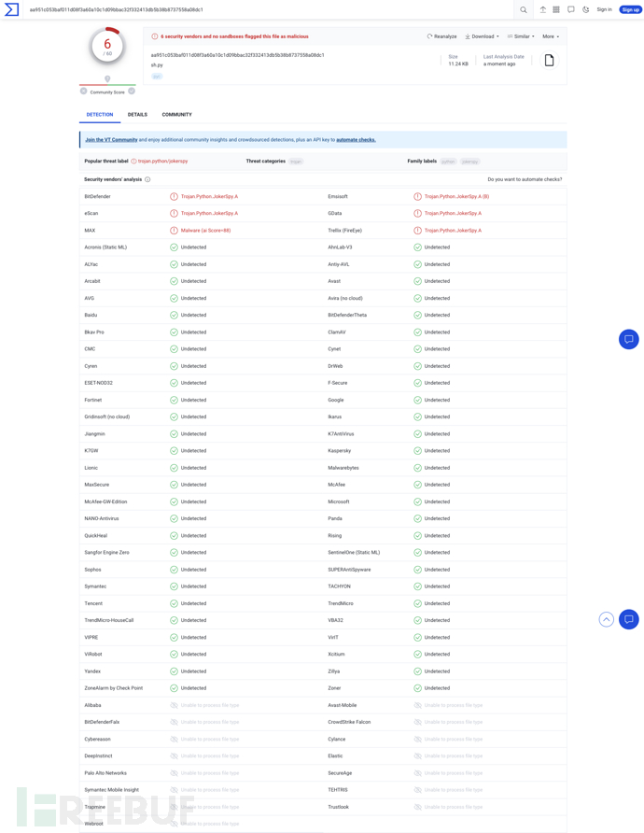
Task: Expand the Download options menu
Action: 479,35
